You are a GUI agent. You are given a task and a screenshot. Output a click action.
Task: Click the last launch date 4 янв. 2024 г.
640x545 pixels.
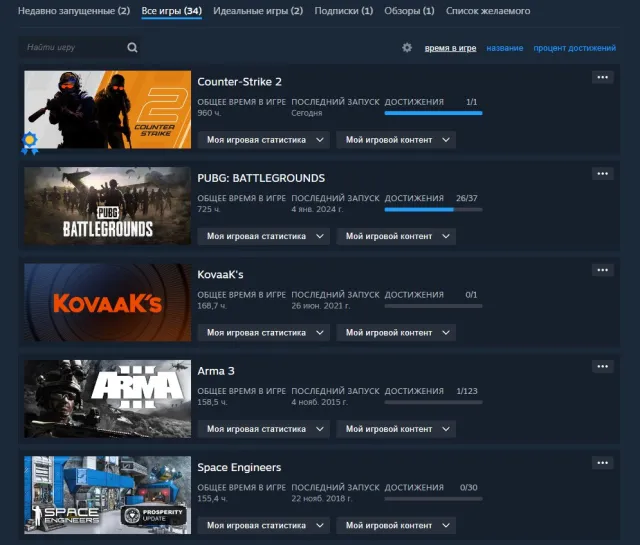(x=317, y=209)
